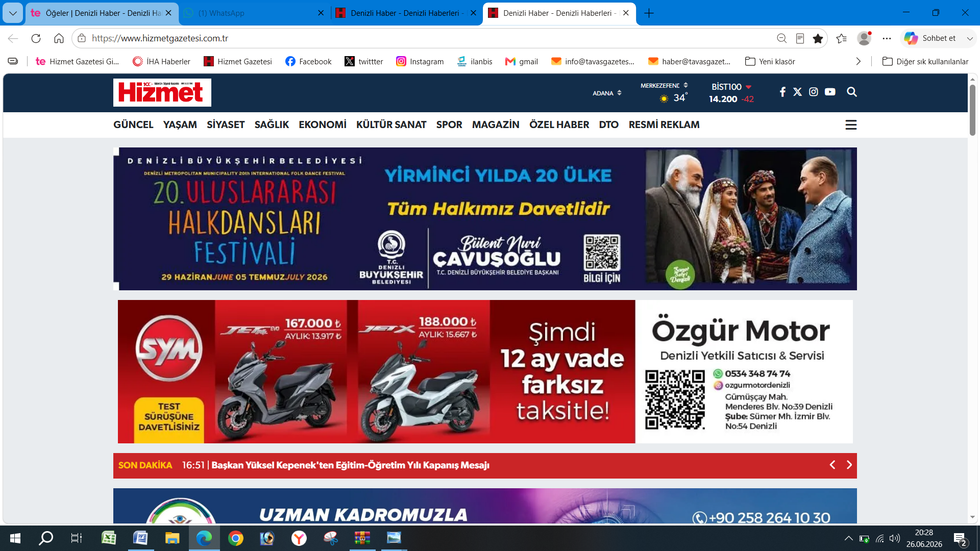Open the KÜLTÜR SANAT menu

tap(391, 124)
